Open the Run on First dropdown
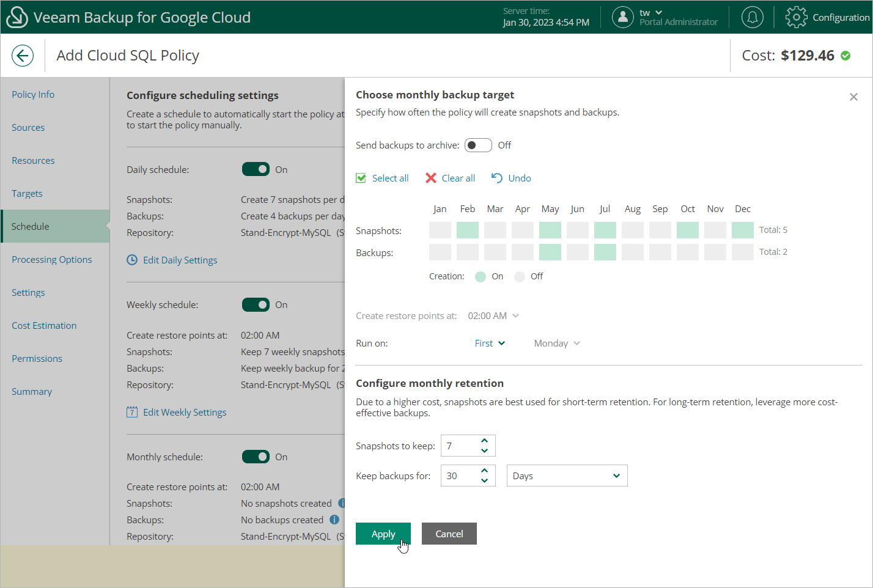The height and width of the screenshot is (588, 873). [x=490, y=344]
